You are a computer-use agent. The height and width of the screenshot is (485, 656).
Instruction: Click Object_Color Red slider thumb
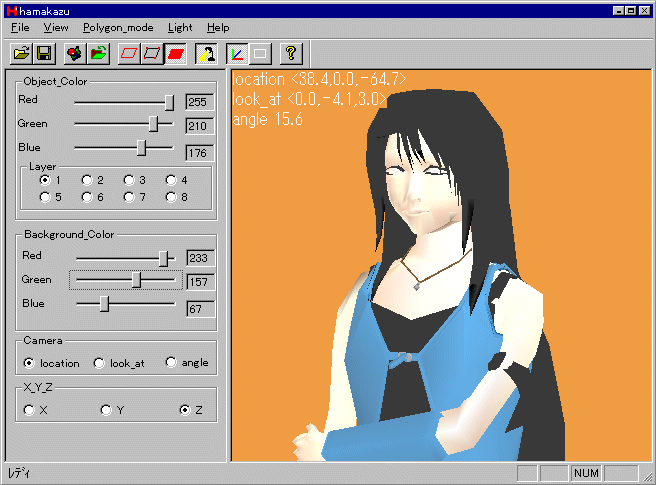click(169, 103)
